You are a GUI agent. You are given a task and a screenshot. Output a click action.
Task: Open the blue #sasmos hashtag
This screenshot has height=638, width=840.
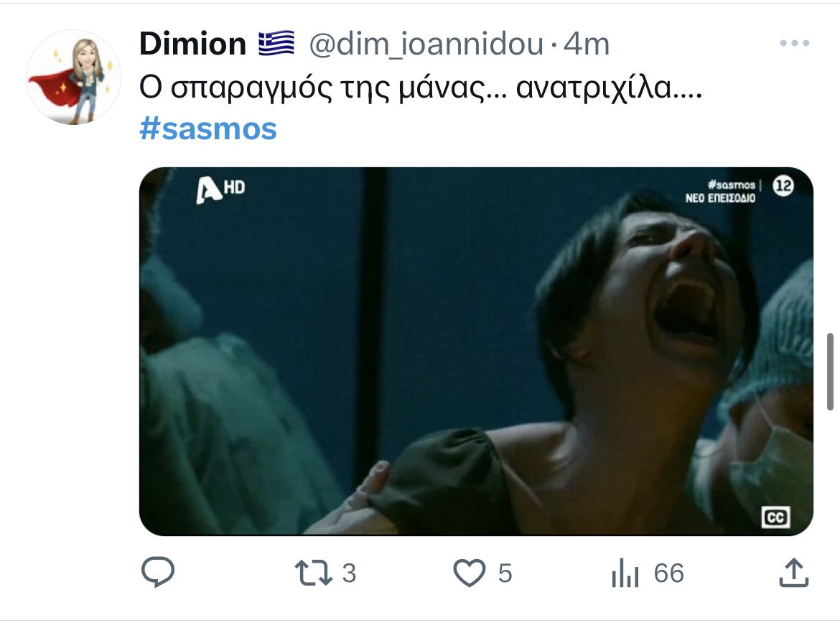coord(208,129)
